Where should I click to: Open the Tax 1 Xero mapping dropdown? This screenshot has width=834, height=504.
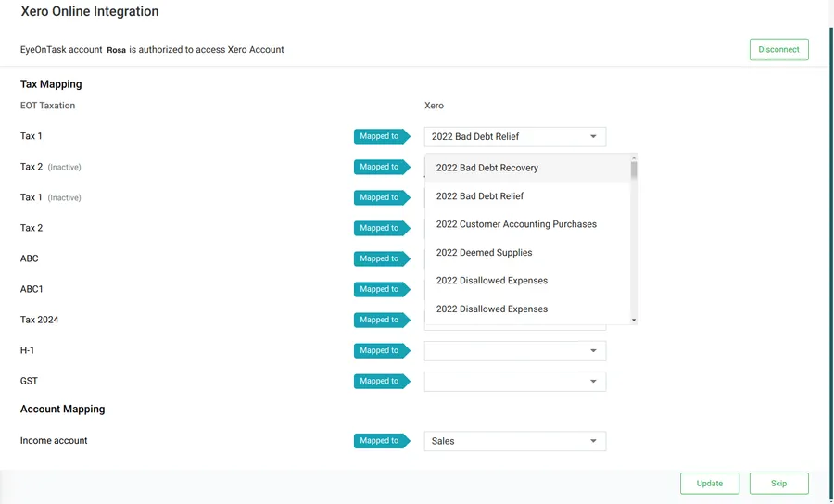(x=515, y=136)
